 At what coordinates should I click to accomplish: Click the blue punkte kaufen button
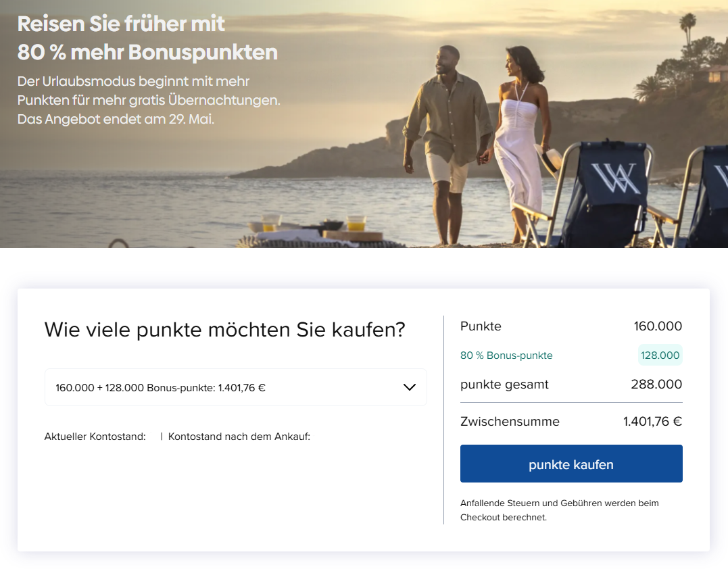pos(571,464)
